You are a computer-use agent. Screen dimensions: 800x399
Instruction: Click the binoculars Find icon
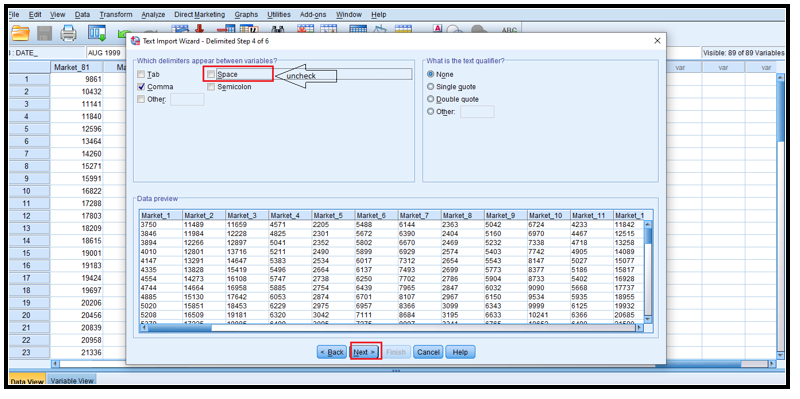click(278, 31)
